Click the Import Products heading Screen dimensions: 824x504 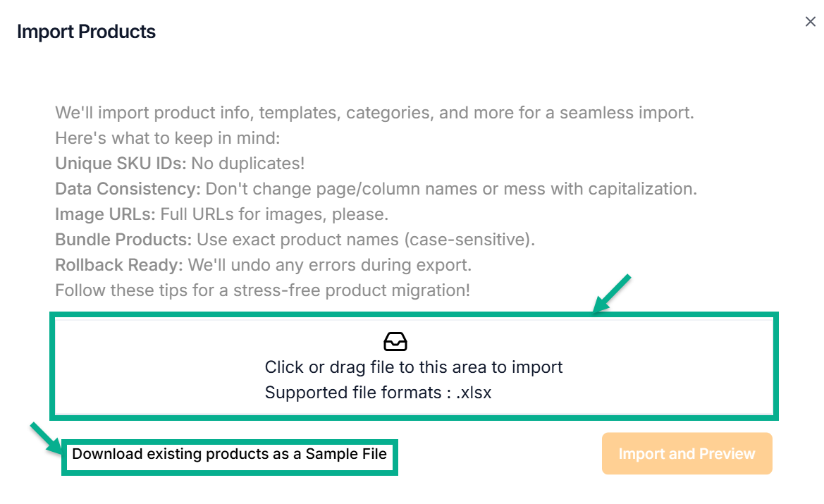pos(86,32)
